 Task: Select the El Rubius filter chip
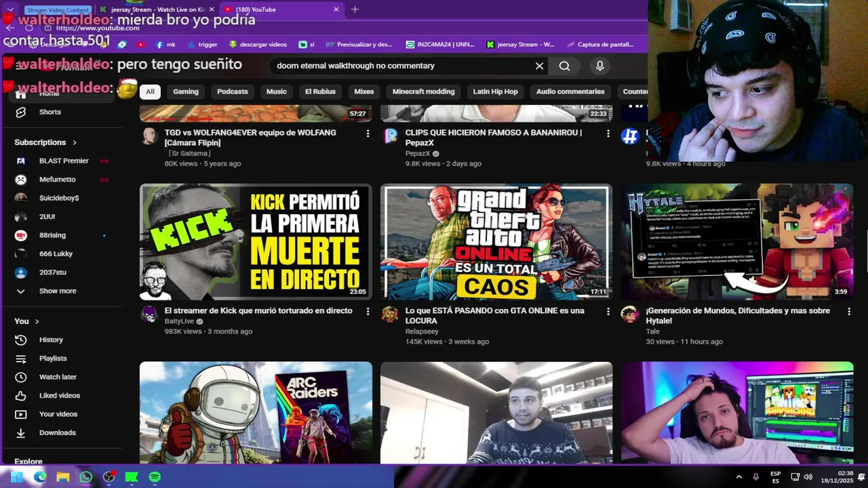click(x=320, y=91)
